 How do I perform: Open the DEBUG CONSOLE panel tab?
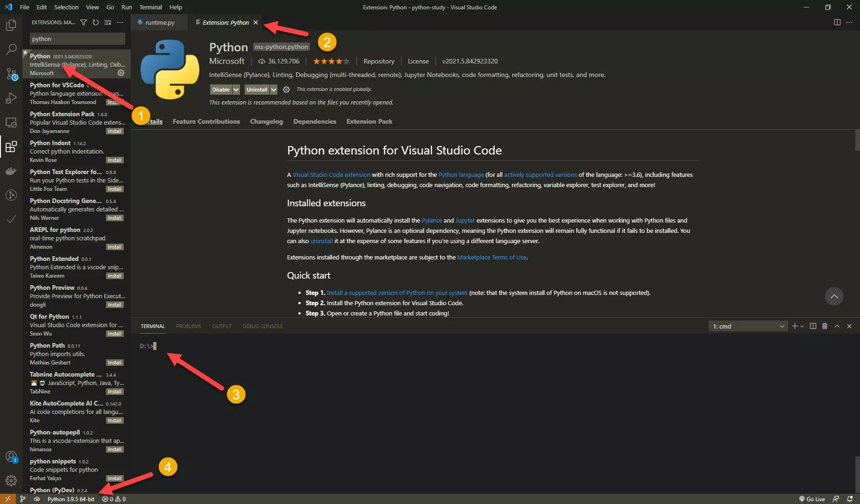263,326
